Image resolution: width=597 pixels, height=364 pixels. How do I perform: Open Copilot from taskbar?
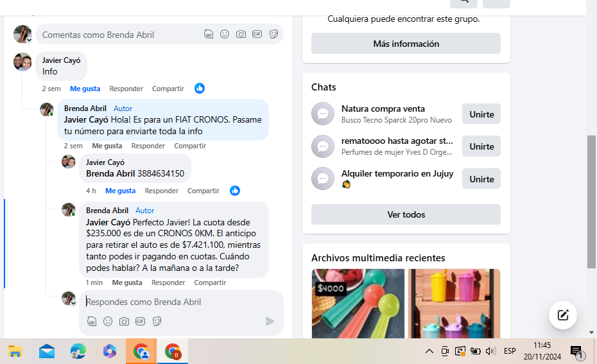[x=110, y=351]
